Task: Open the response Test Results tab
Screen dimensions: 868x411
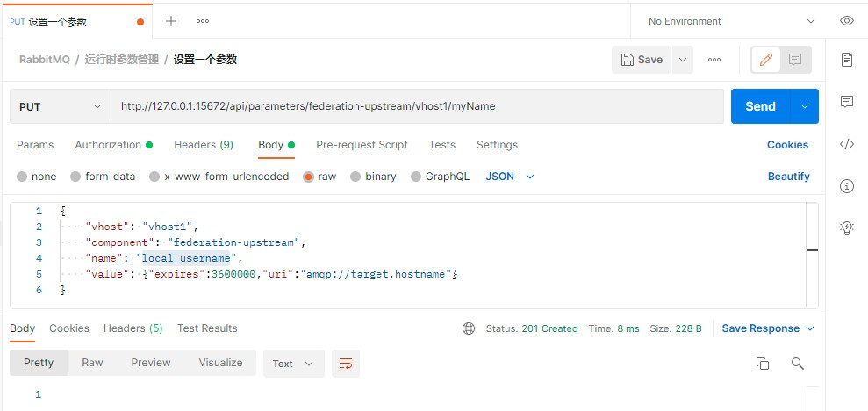Action: (x=207, y=328)
